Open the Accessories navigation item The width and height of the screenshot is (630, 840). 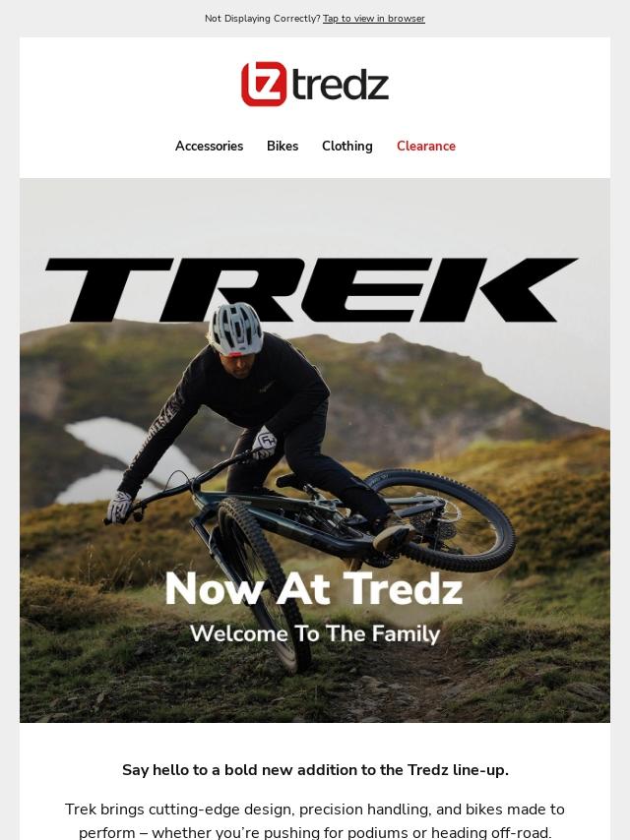[x=209, y=146]
